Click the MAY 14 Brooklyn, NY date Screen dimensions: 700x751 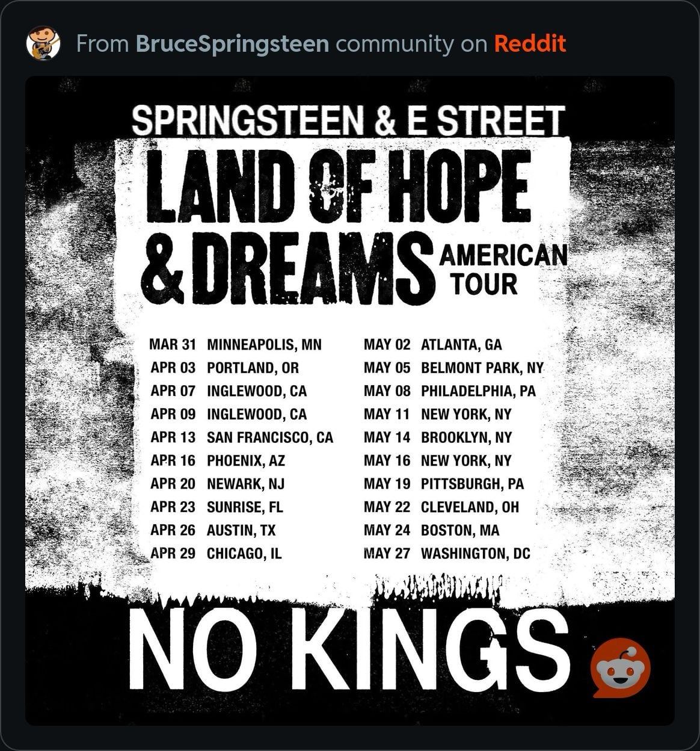pos(438,437)
